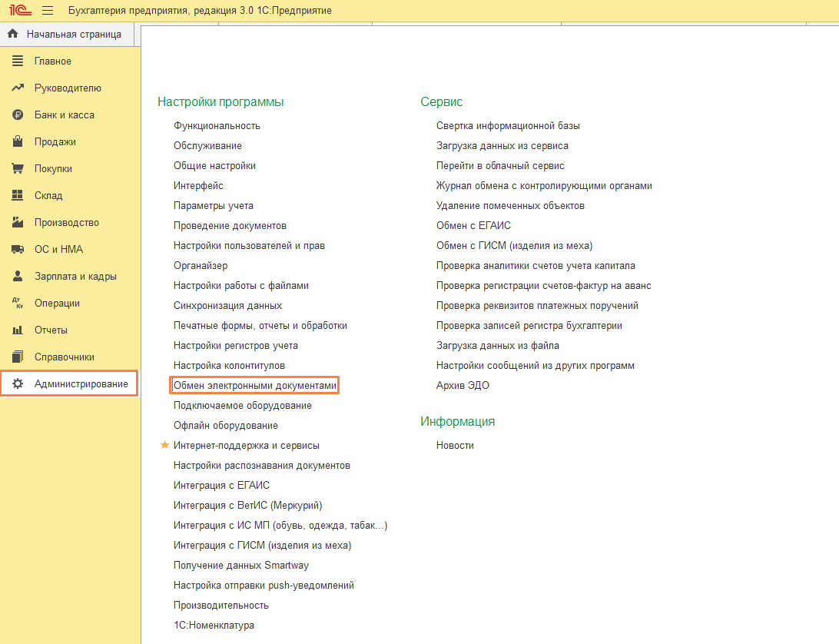Open Настройка отправки push-уведомлений

coord(264,586)
